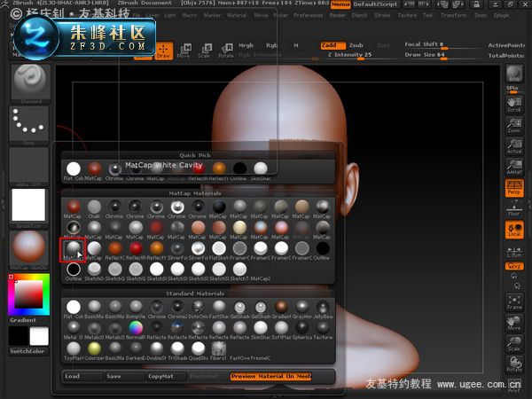The height and width of the screenshot is (399, 532).
Task: Select the JellyBean standard material
Action: tap(323, 309)
